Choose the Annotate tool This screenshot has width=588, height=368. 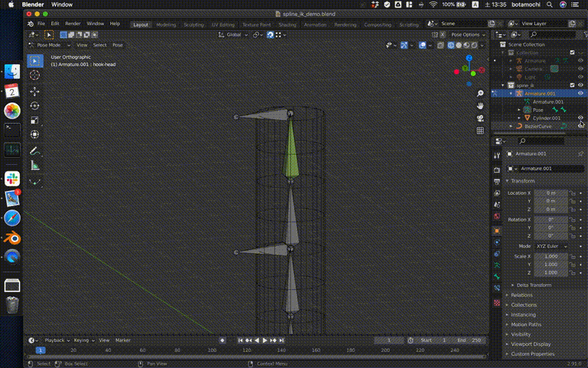pos(35,150)
